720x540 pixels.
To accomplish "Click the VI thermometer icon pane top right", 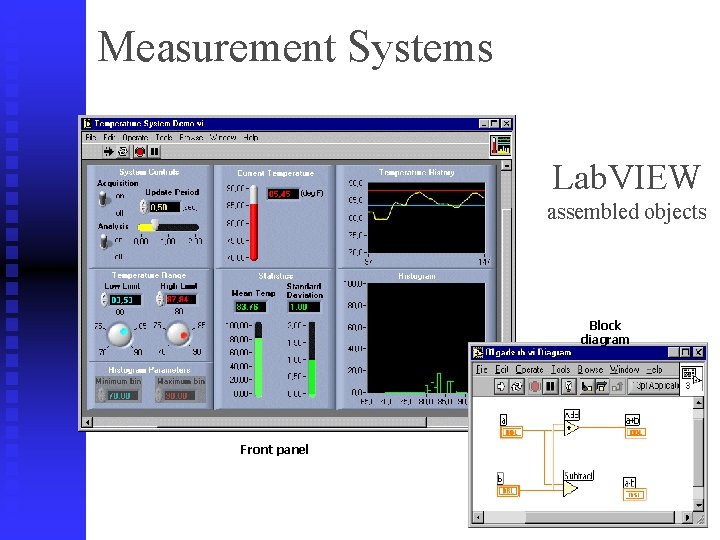I will pyautogui.click(x=501, y=145).
